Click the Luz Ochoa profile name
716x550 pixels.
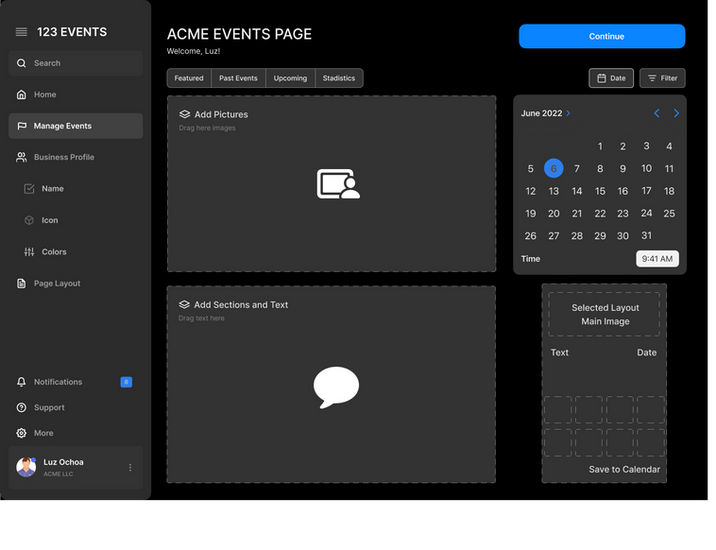(63, 462)
